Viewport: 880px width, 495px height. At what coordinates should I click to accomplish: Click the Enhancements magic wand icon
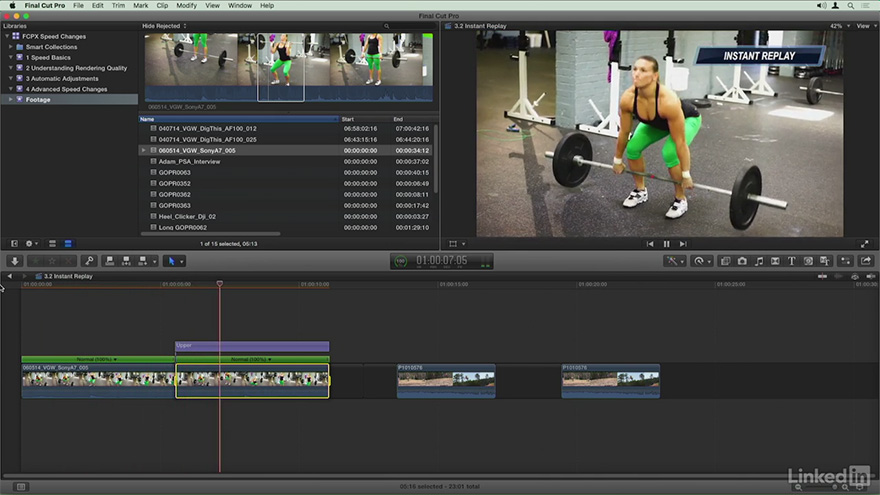(671, 261)
